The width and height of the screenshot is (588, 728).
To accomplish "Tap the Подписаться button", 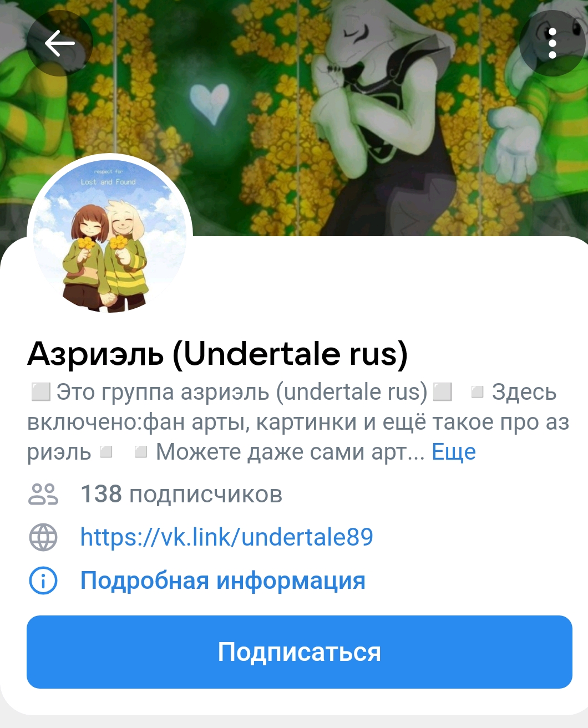I will tap(300, 652).
